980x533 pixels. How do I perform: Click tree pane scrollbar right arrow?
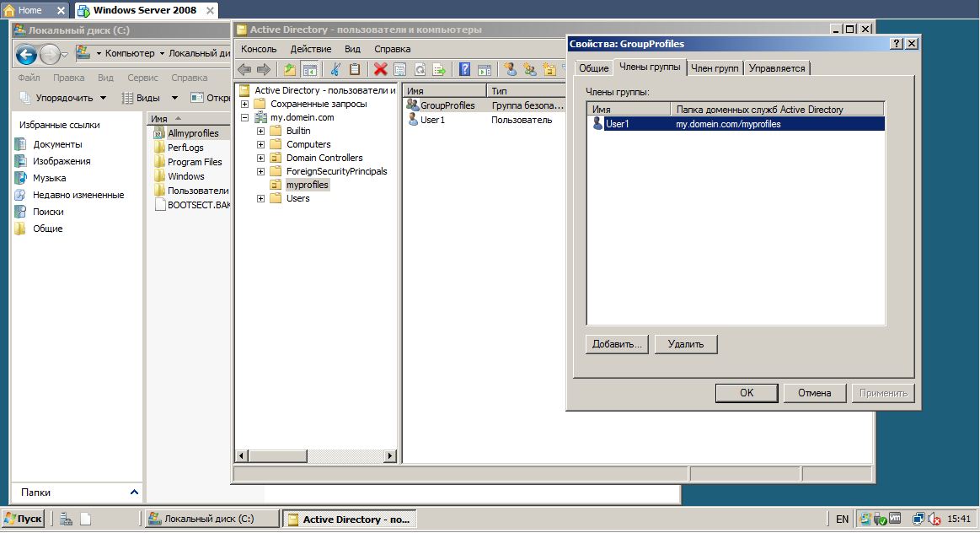(390, 455)
